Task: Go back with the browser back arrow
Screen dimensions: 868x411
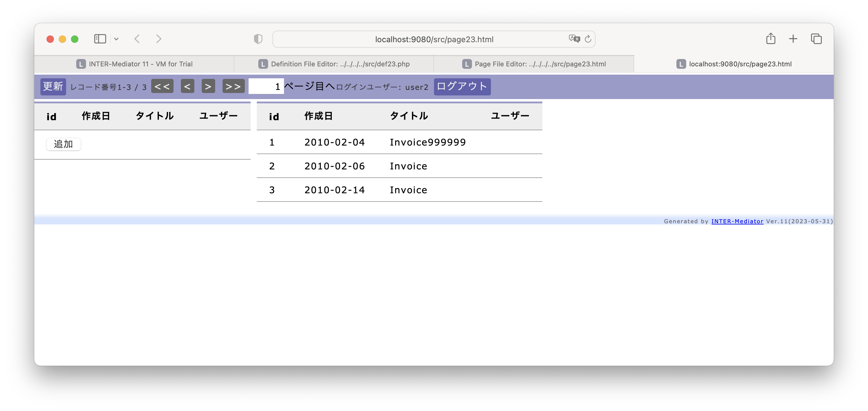Action: (137, 39)
